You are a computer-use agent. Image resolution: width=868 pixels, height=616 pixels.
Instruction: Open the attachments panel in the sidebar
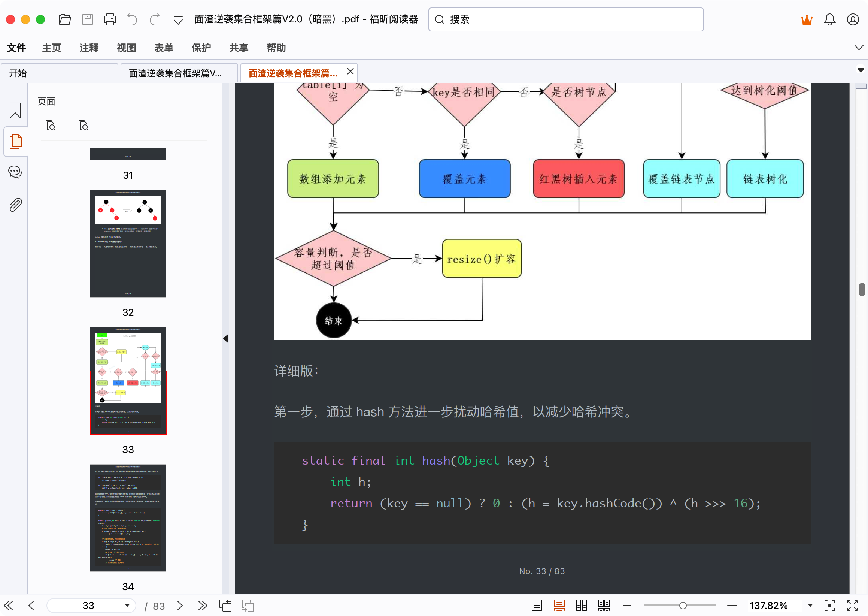(x=15, y=204)
